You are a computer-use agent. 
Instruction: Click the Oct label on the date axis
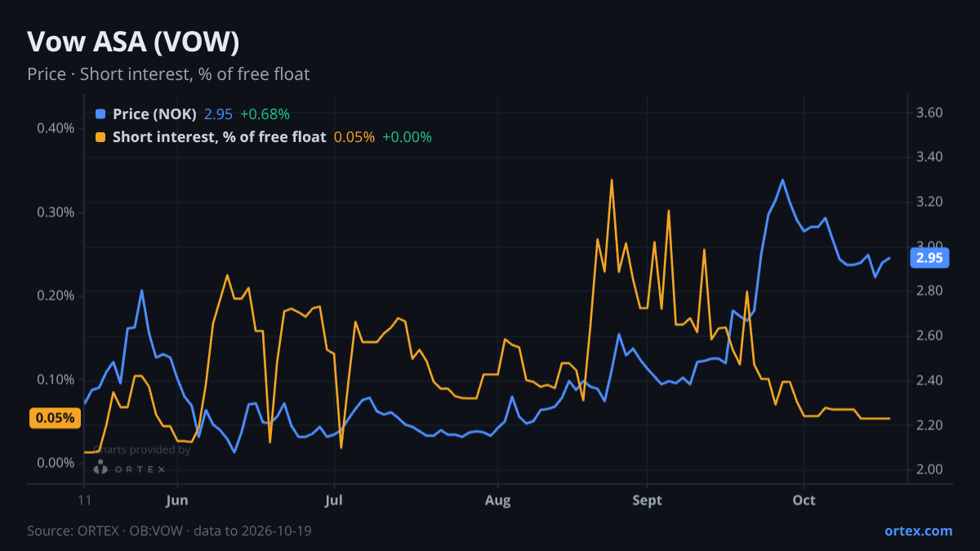pos(804,500)
